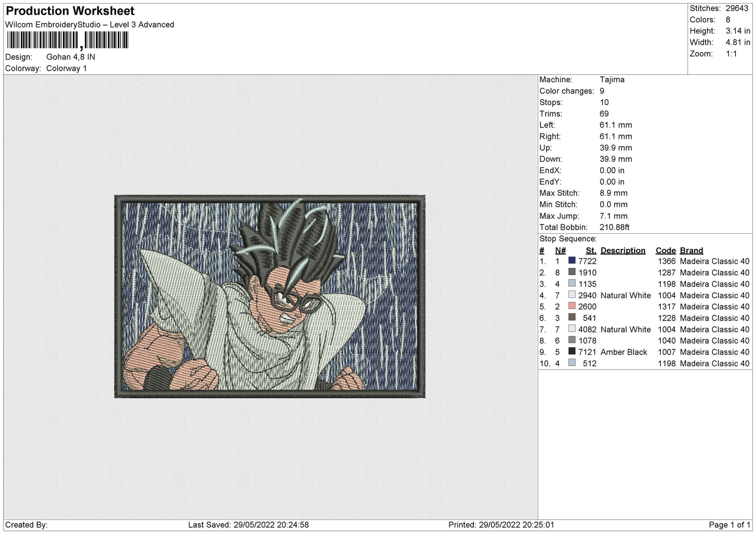Click the Colorway 1 value
The image size is (756, 534).
[66, 69]
